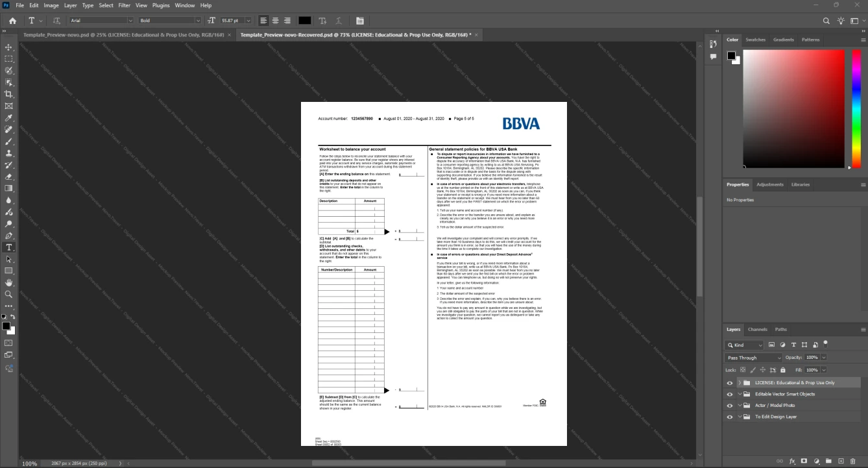Select the Gradient tool
This screenshot has height=468, width=868.
tap(9, 188)
